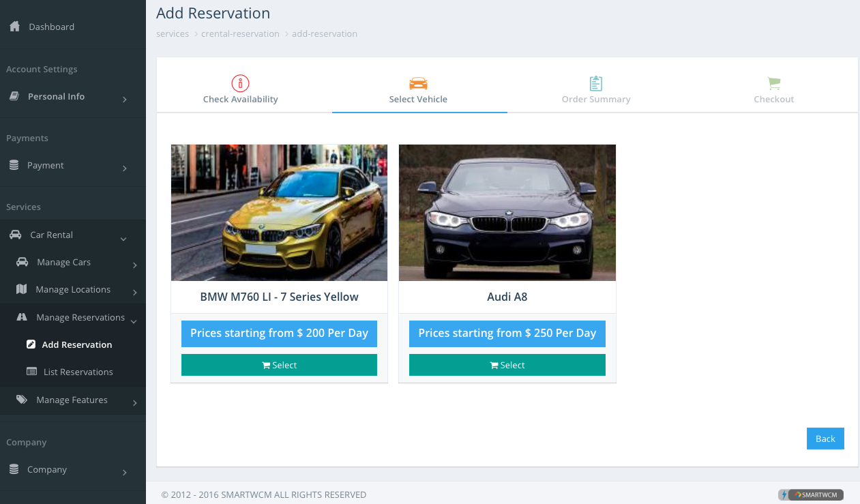Click the Services section heading

click(23, 207)
